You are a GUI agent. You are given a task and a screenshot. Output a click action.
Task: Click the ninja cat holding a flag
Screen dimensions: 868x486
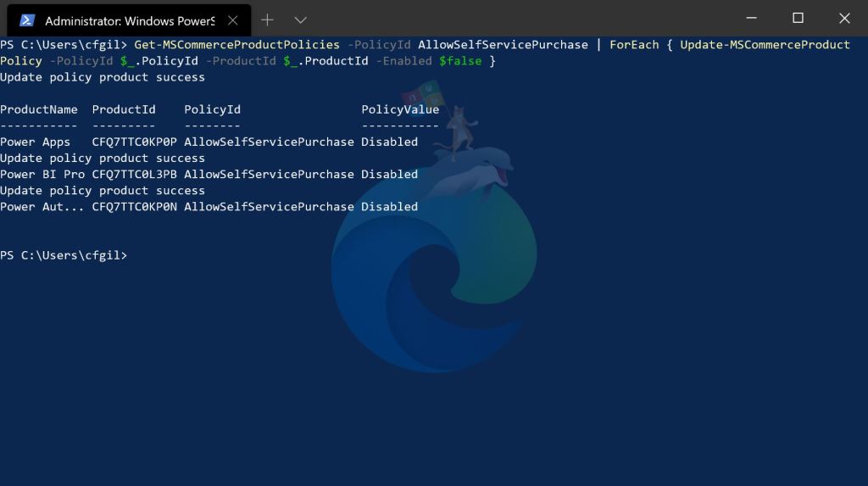point(458,127)
